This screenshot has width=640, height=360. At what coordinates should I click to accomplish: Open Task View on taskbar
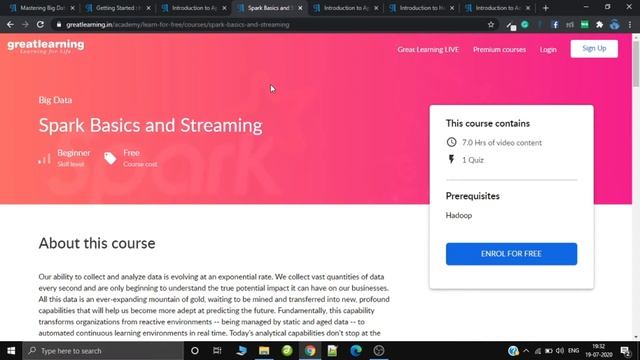click(217, 351)
